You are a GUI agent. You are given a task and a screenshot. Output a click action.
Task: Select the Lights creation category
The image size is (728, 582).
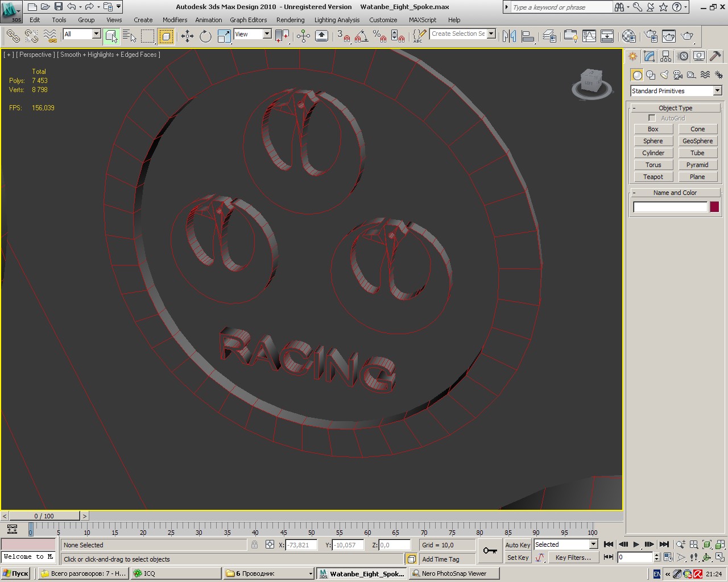[664, 75]
